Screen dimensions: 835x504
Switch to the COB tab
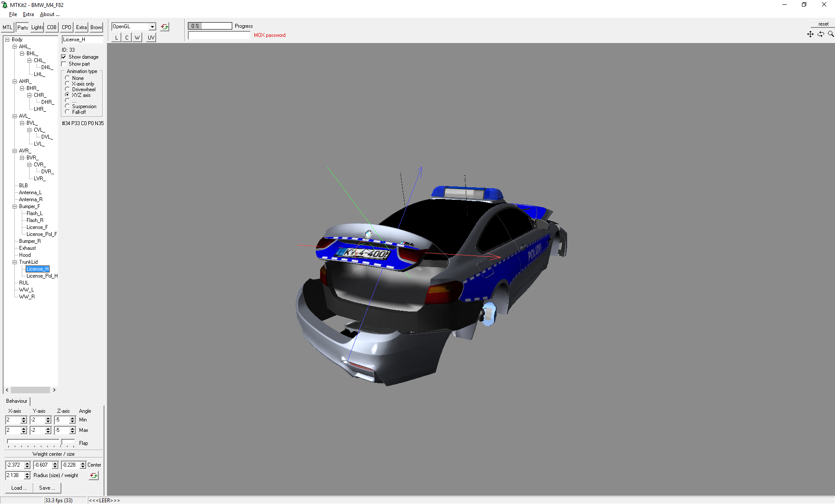(52, 27)
